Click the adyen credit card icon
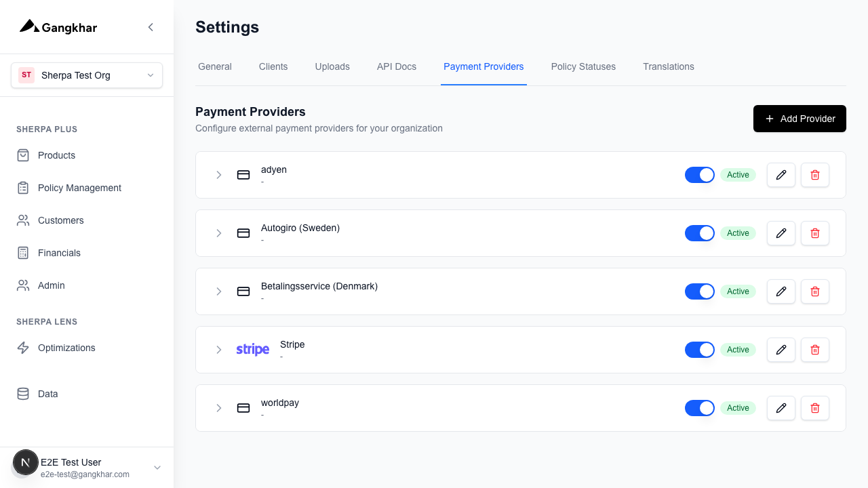Image resolution: width=868 pixels, height=488 pixels. point(243,175)
